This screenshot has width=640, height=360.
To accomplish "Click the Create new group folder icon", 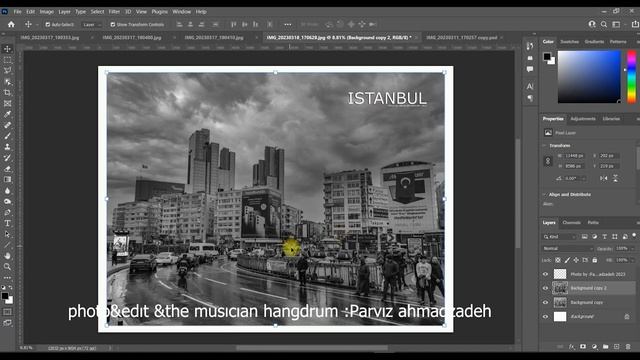I will click(x=605, y=347).
